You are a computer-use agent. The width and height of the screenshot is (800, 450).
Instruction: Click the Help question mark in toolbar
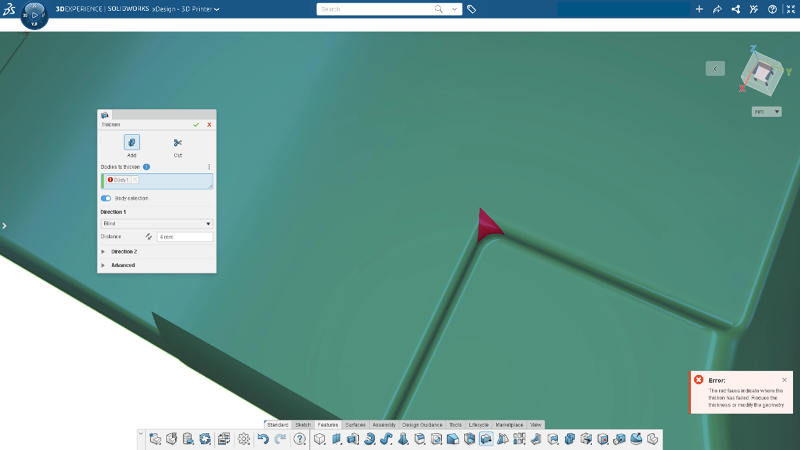299,439
